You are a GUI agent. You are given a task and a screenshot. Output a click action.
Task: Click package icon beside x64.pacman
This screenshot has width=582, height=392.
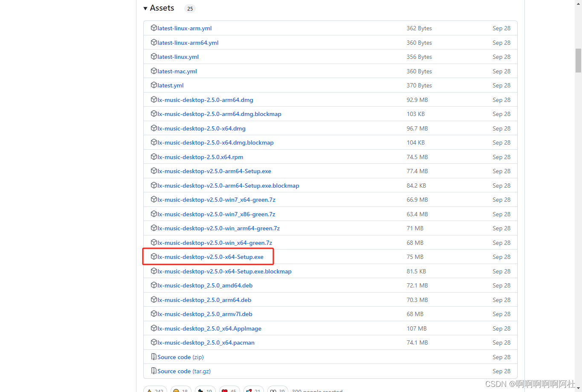[154, 342]
